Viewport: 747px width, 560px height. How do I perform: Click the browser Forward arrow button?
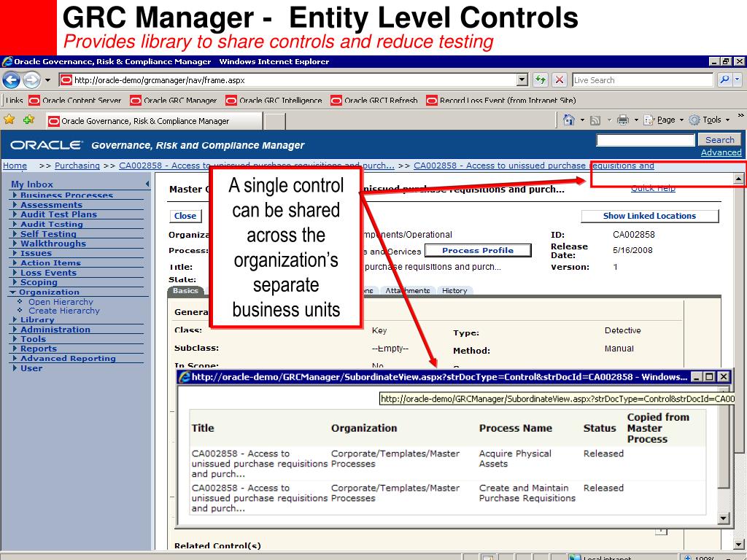(31, 80)
